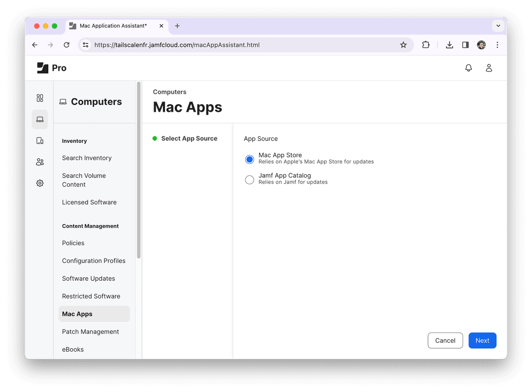Click the browser downloads icon
This screenshot has height=392, width=532.
[449, 45]
